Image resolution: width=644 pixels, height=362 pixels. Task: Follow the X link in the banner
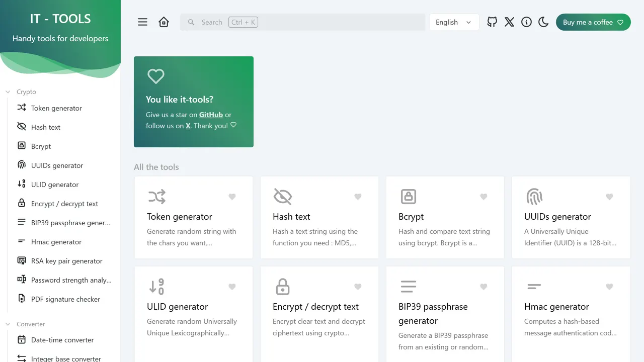coord(188,126)
